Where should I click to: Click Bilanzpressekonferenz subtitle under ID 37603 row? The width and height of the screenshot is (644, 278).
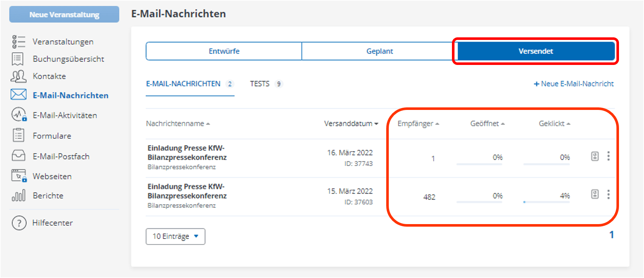pos(181,205)
